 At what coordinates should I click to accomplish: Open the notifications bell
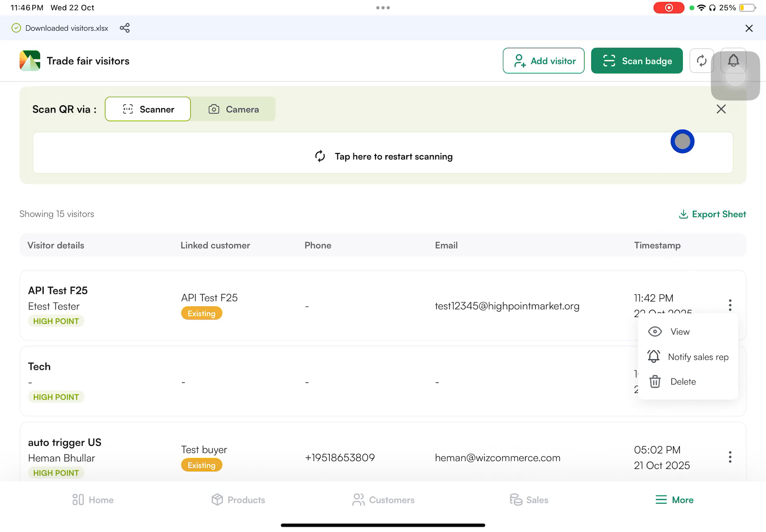click(733, 61)
